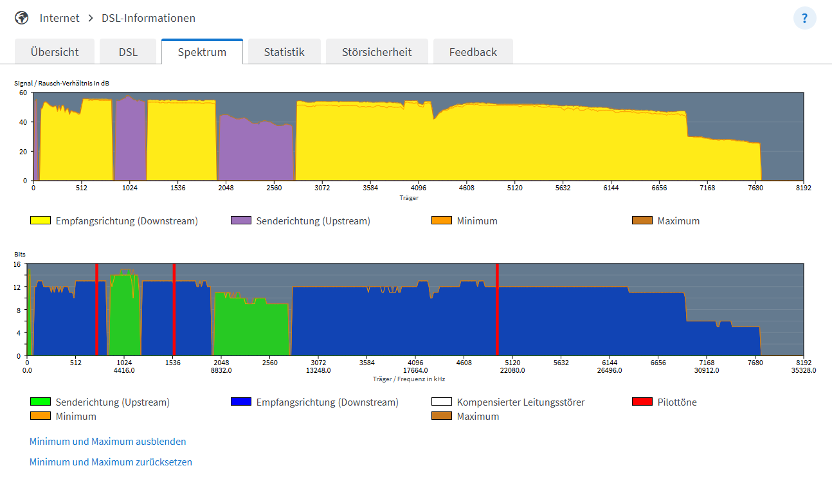The image size is (832, 504).
Task: Click the red pilot tone marker near carrier 730
Action: [x=96, y=309]
